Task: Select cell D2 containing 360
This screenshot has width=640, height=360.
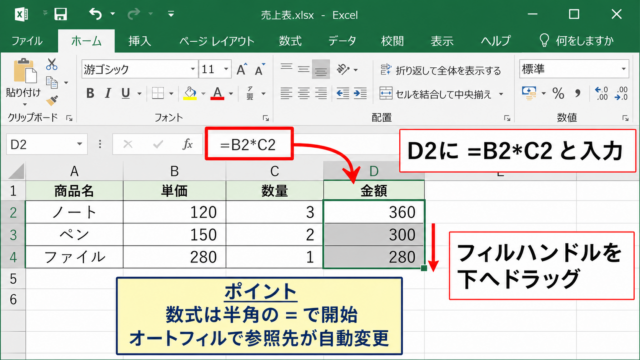Action: (x=374, y=212)
